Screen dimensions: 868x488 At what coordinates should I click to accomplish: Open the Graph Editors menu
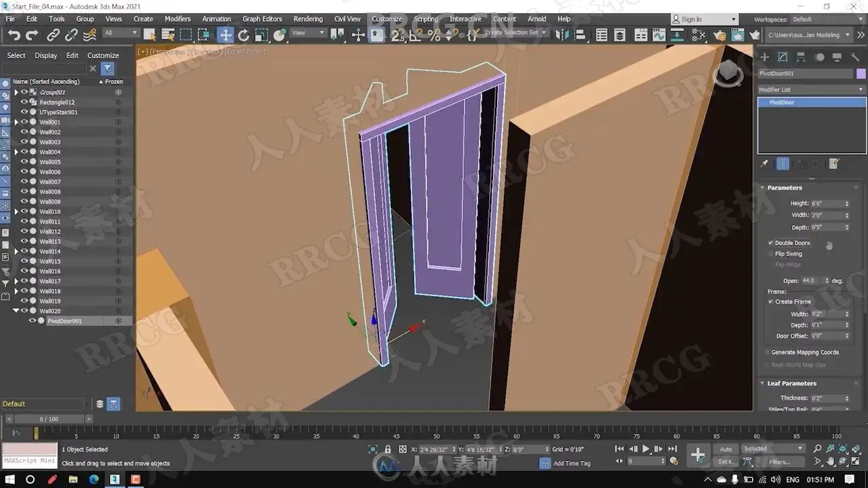point(262,19)
